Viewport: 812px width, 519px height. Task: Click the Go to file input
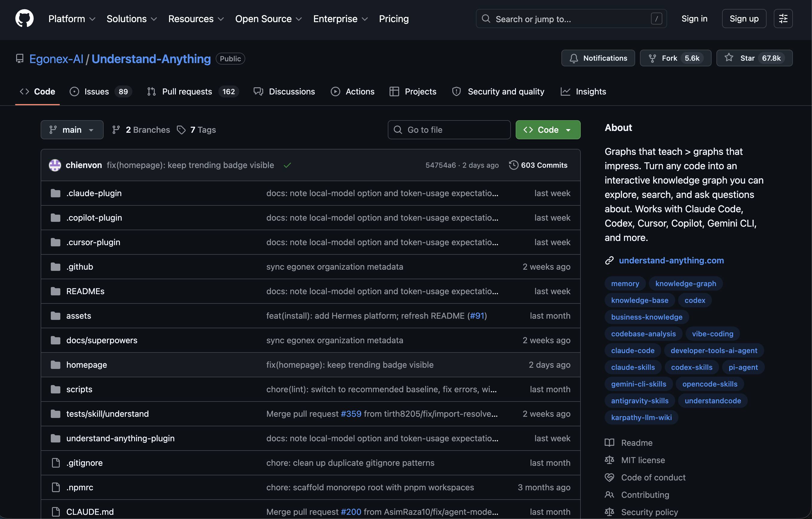[449, 130]
